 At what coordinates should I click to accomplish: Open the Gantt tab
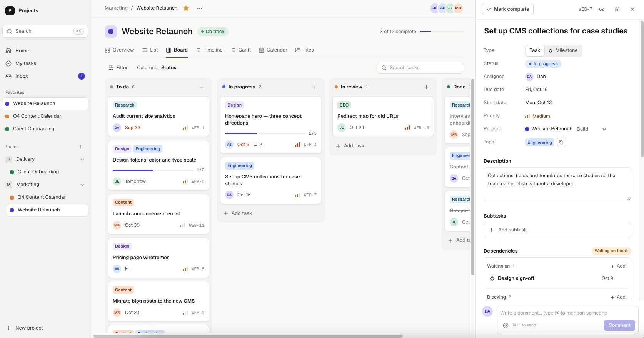point(241,50)
